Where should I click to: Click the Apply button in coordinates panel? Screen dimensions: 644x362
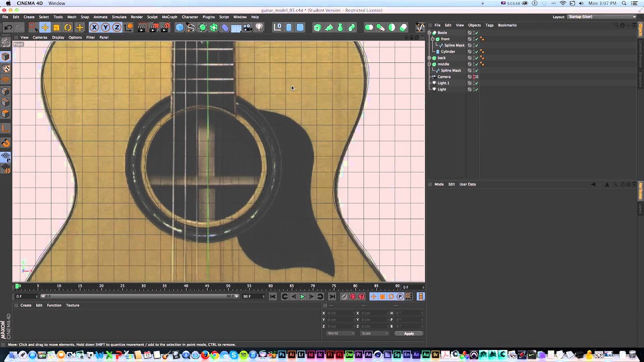409,333
